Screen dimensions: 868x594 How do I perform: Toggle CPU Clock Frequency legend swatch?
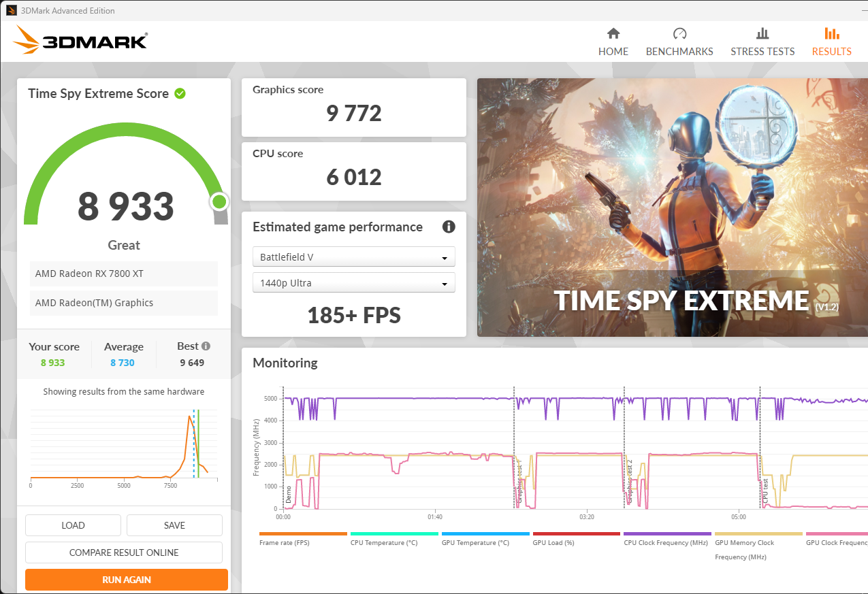coord(668,534)
